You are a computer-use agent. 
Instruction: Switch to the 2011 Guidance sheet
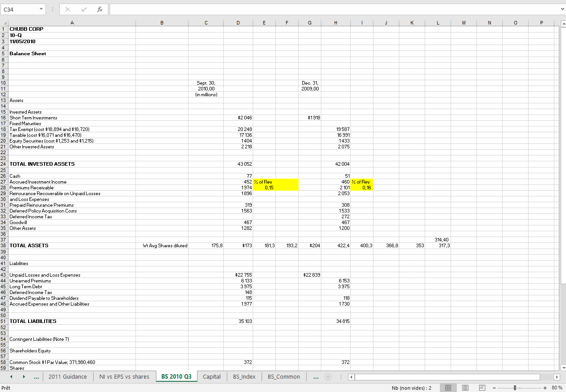point(68,377)
